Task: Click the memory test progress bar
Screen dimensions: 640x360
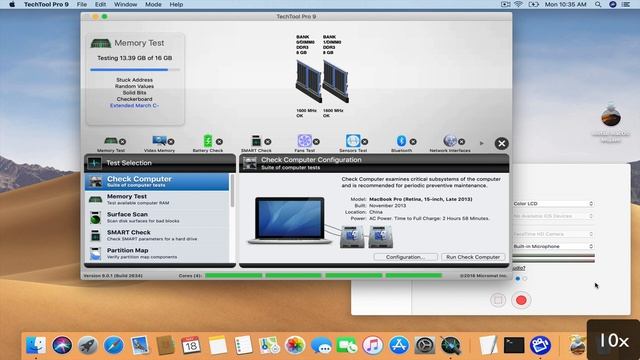Action: tap(135, 70)
